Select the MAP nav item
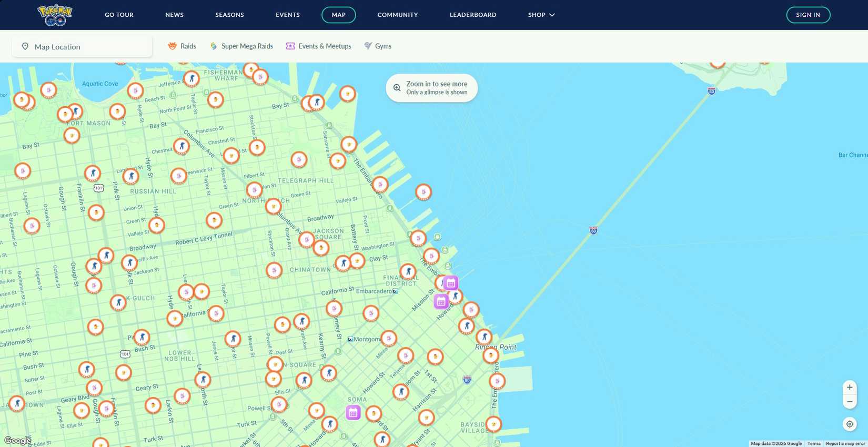The width and height of the screenshot is (868, 447). 339,15
